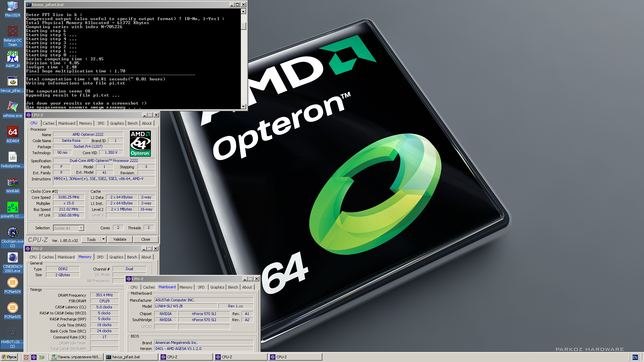Viewport: 644px width, 362px height.
Task: Open the Selection Socket #1 combo box
Action: [x=69, y=228]
